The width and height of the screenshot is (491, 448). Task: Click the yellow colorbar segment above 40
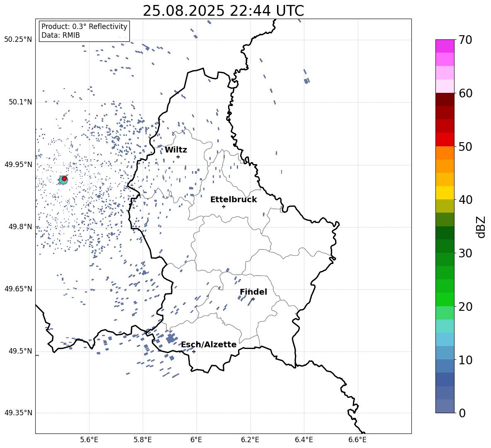(x=445, y=193)
